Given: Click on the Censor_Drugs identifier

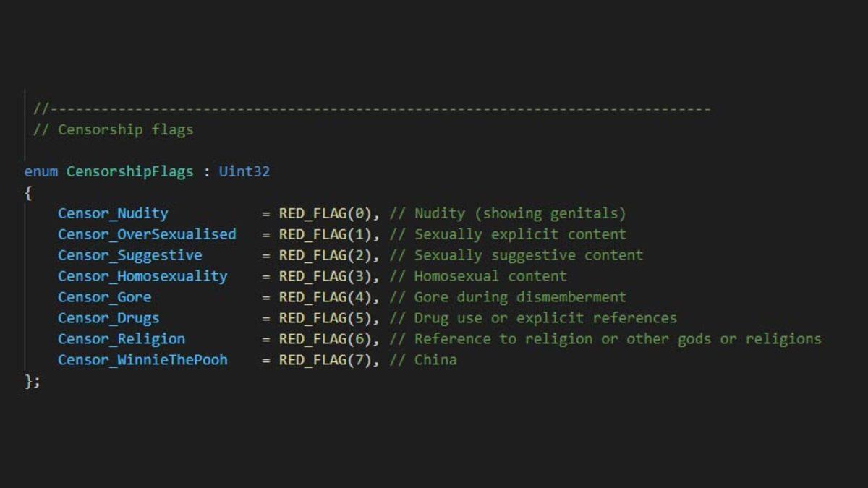Looking at the screenshot, I should [109, 318].
